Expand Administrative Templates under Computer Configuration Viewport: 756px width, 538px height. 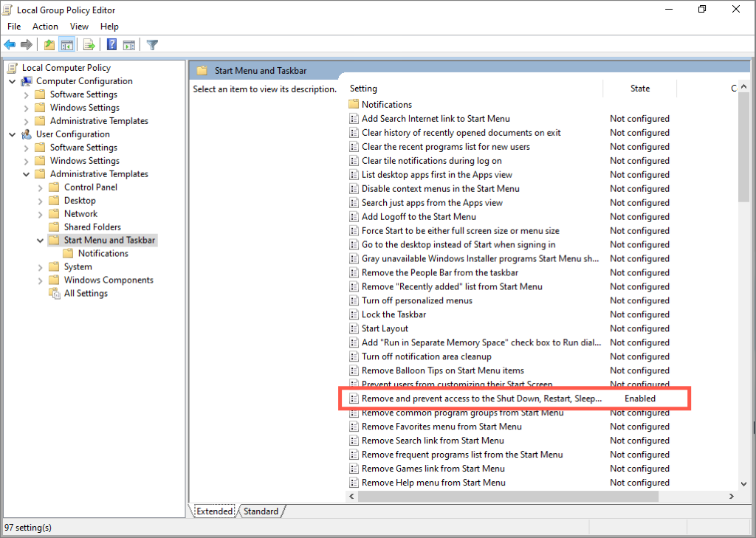pyautogui.click(x=27, y=122)
